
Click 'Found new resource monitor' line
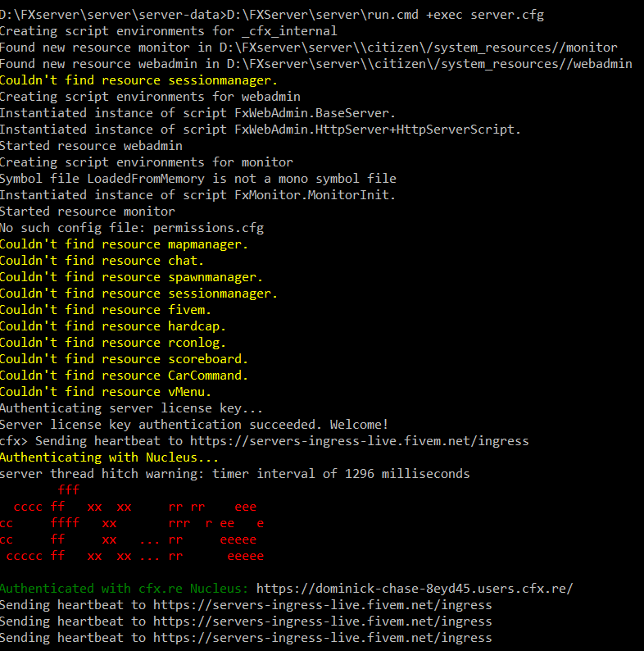point(309,48)
